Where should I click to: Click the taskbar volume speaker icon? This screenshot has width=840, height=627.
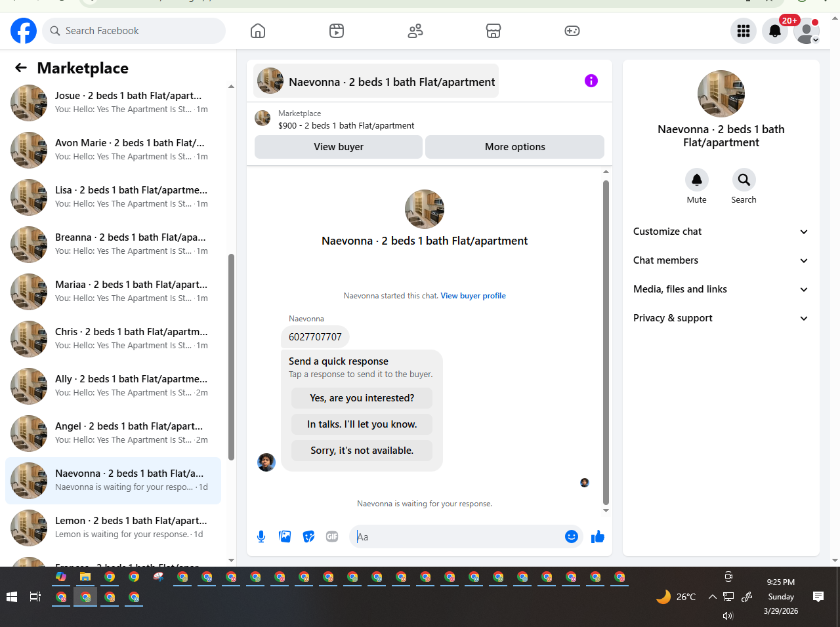(x=728, y=616)
